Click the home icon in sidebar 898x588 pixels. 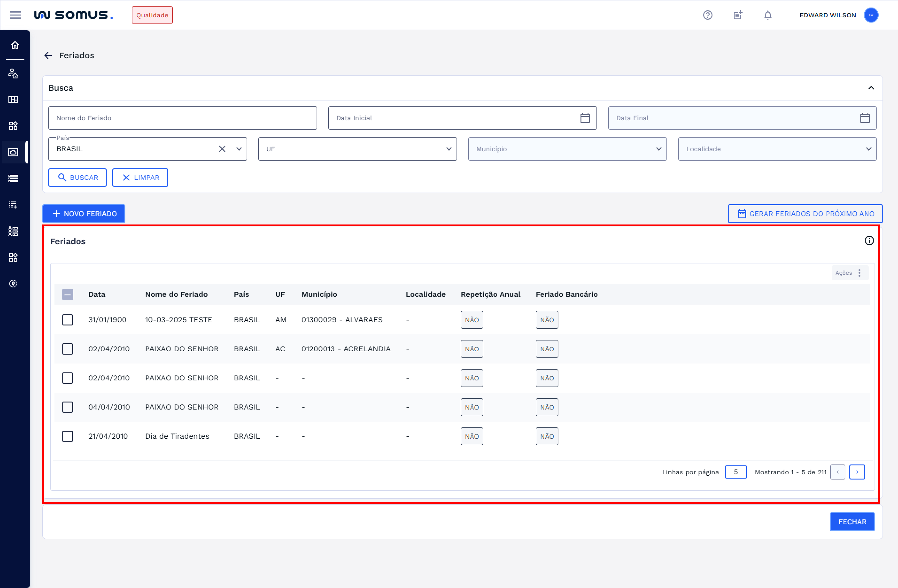15,45
